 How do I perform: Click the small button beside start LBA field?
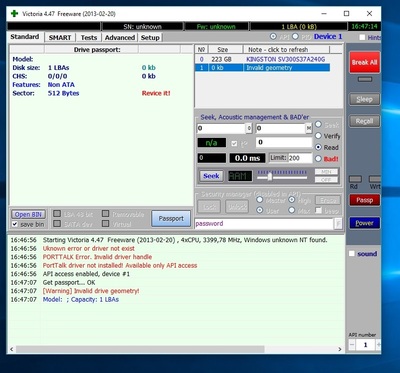pos(249,128)
